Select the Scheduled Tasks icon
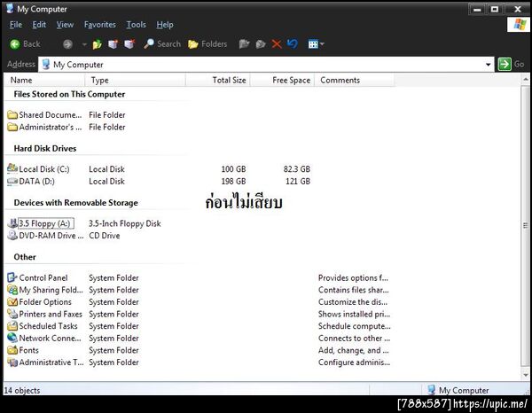The image size is (532, 413). click(12, 326)
